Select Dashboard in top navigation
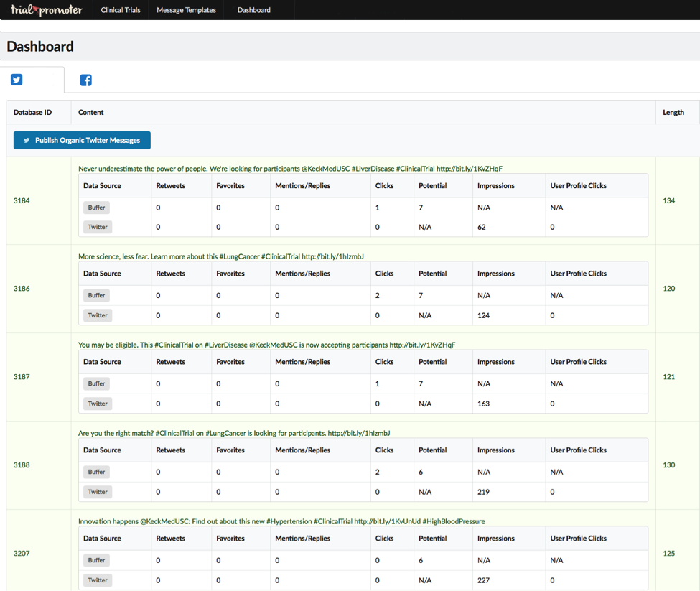Image resolution: width=700 pixels, height=591 pixels. pos(253,10)
